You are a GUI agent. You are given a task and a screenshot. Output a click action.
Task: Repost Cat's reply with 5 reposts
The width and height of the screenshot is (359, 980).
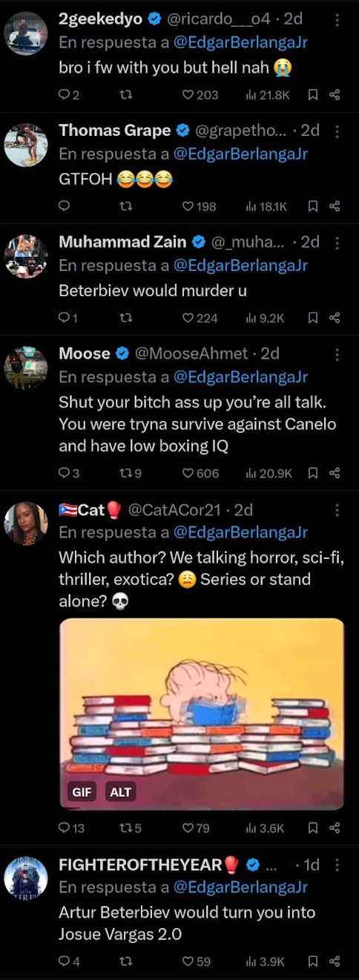point(130,828)
